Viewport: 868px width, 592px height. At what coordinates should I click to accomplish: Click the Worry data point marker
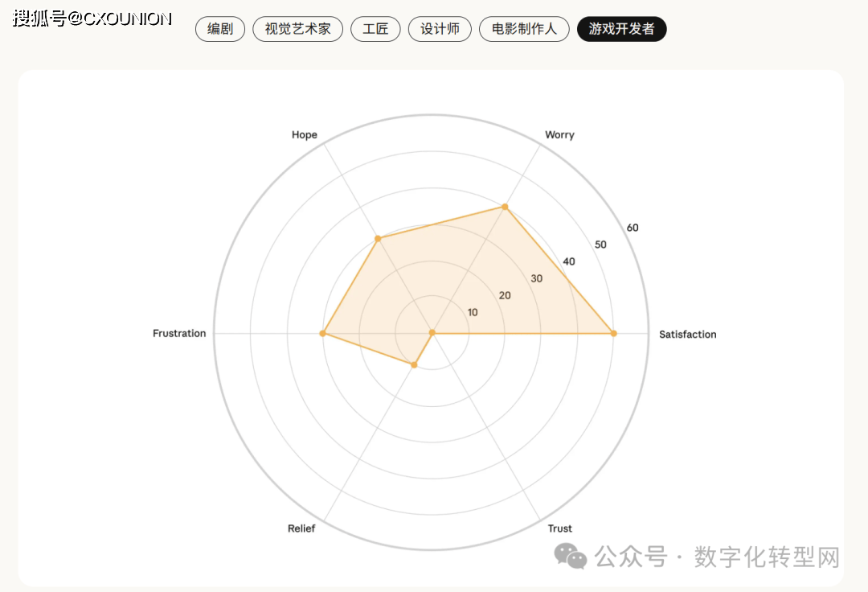[x=505, y=207]
